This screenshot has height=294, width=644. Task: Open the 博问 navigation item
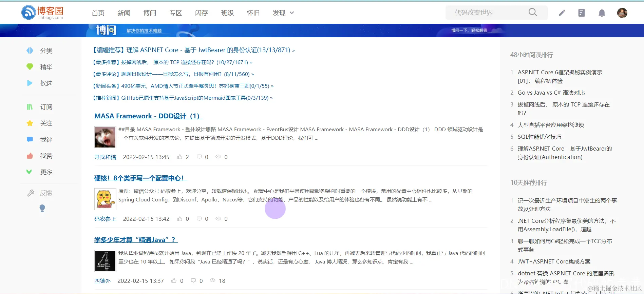tap(150, 13)
